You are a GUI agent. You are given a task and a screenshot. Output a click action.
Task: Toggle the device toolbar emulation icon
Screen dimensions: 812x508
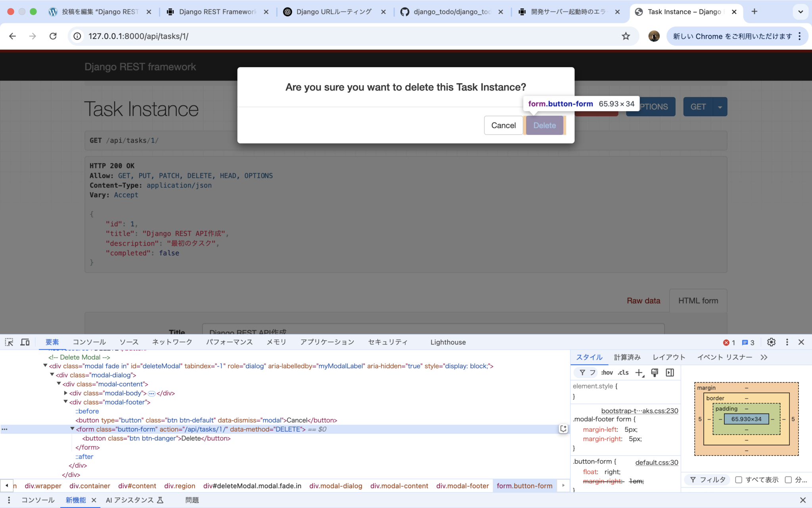click(25, 342)
